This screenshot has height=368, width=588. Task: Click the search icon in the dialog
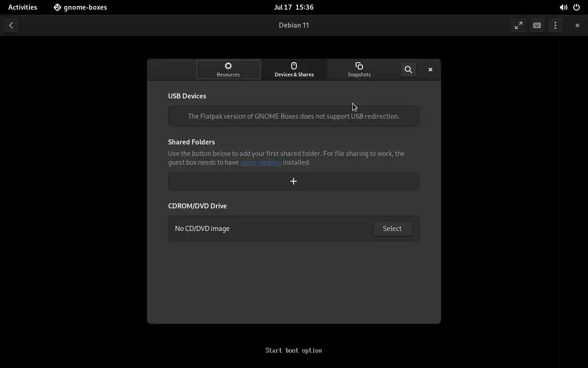408,69
